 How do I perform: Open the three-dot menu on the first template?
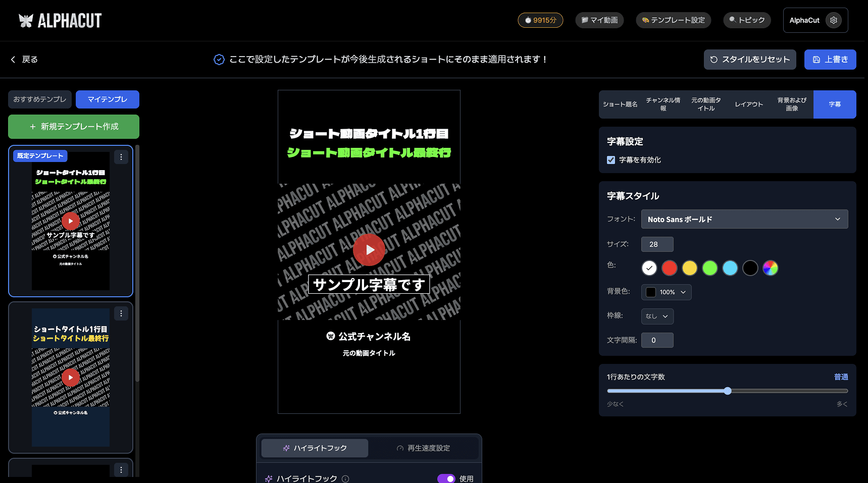(121, 157)
